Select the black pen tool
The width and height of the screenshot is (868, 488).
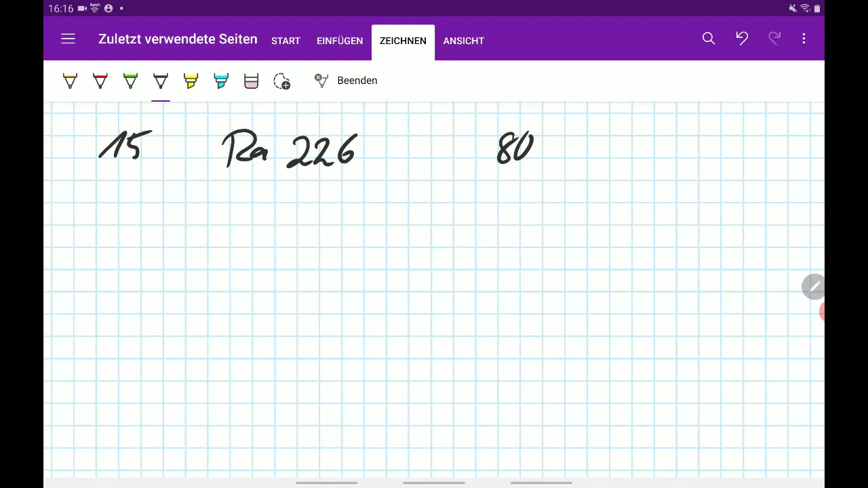point(161,81)
